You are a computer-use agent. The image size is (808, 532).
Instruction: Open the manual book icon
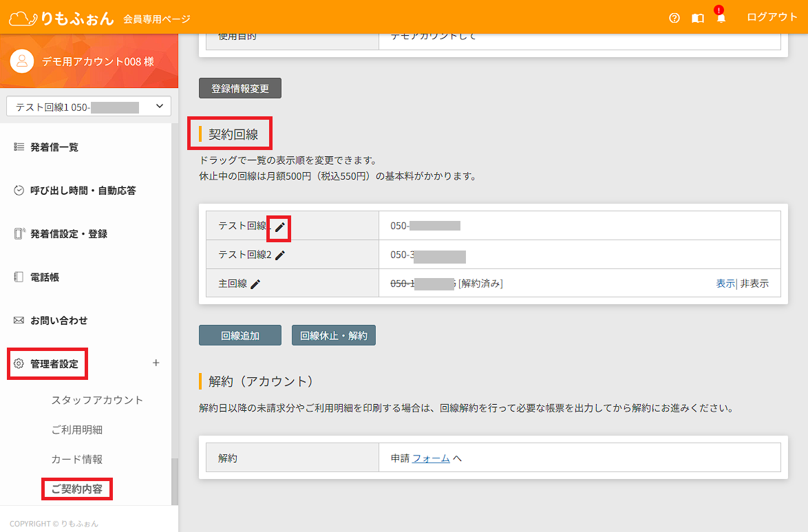point(698,18)
